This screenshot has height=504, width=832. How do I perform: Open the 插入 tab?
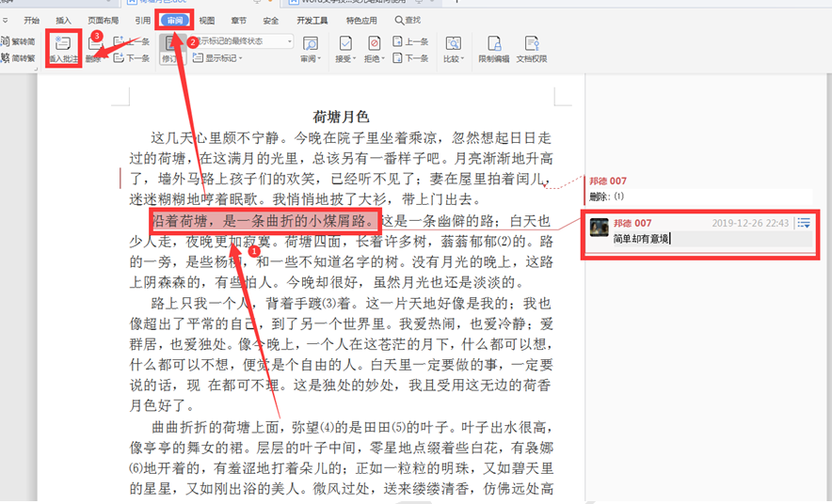(63, 20)
